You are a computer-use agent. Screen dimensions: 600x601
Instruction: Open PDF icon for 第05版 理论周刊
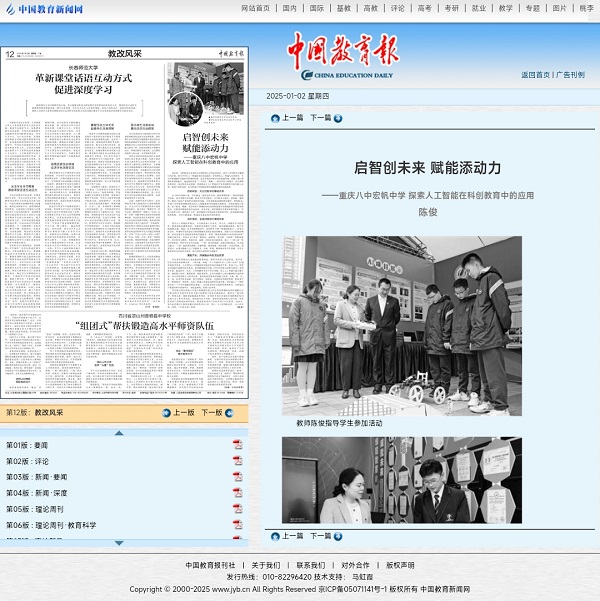[237, 509]
